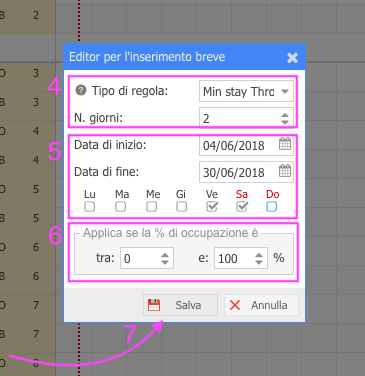This screenshot has height=376, width=365.
Task: Click the Salva button
Action: (180, 305)
